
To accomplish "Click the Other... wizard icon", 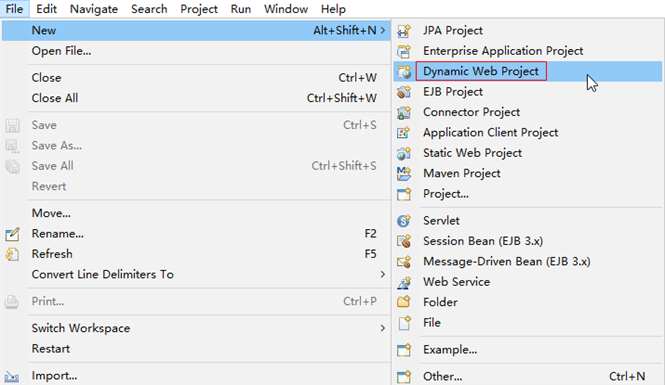I will [x=404, y=376].
